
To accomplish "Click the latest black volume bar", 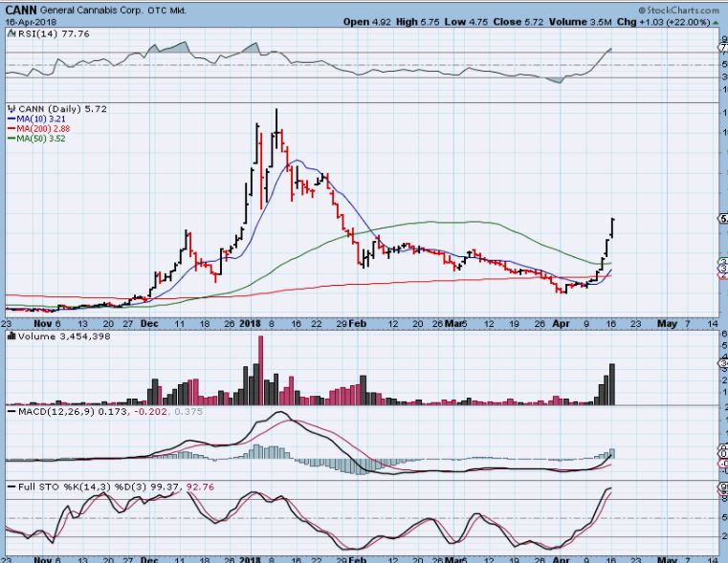I will 612,384.
